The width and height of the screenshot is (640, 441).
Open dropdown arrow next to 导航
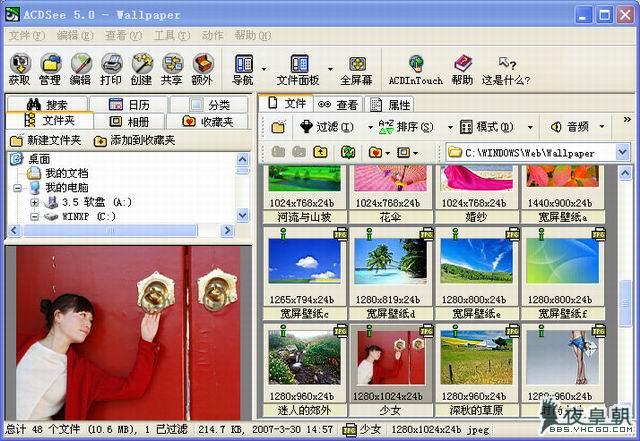point(264,69)
